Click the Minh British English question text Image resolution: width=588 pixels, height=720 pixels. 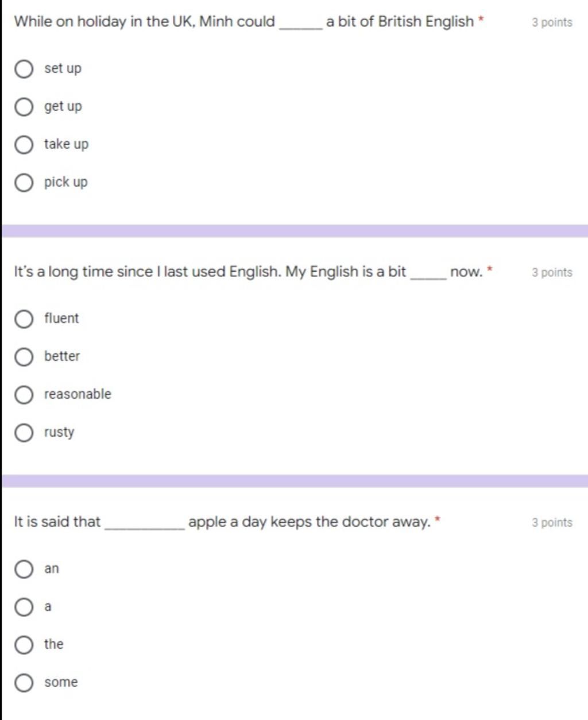[x=245, y=22]
